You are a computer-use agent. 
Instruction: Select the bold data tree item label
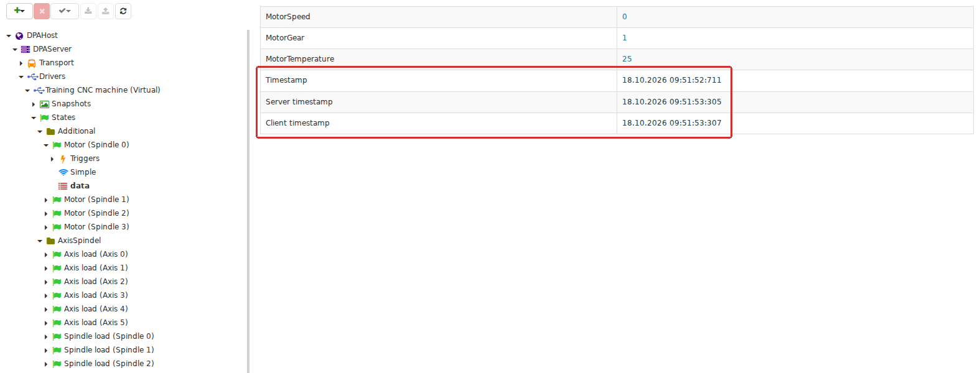pyautogui.click(x=80, y=186)
